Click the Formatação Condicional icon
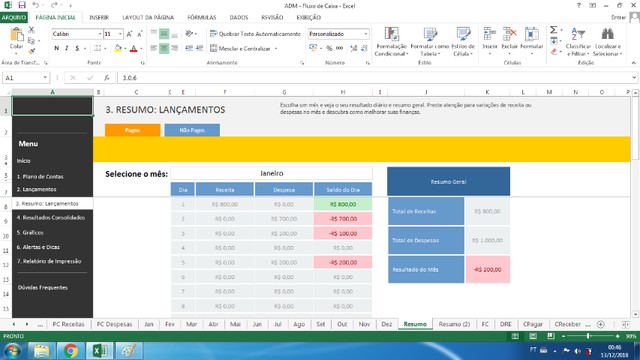This screenshot has height=360, width=640. (391, 34)
